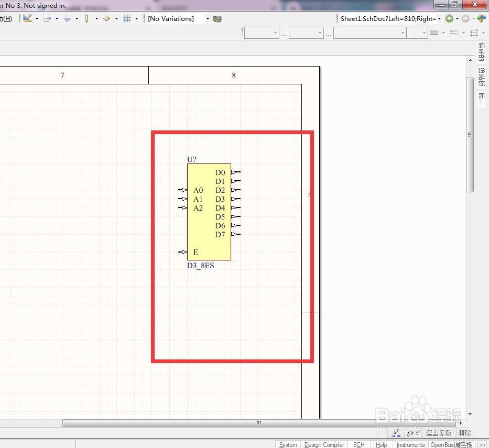The width and height of the screenshot is (489, 448).
Task: Open the System panel button
Action: click(288, 444)
